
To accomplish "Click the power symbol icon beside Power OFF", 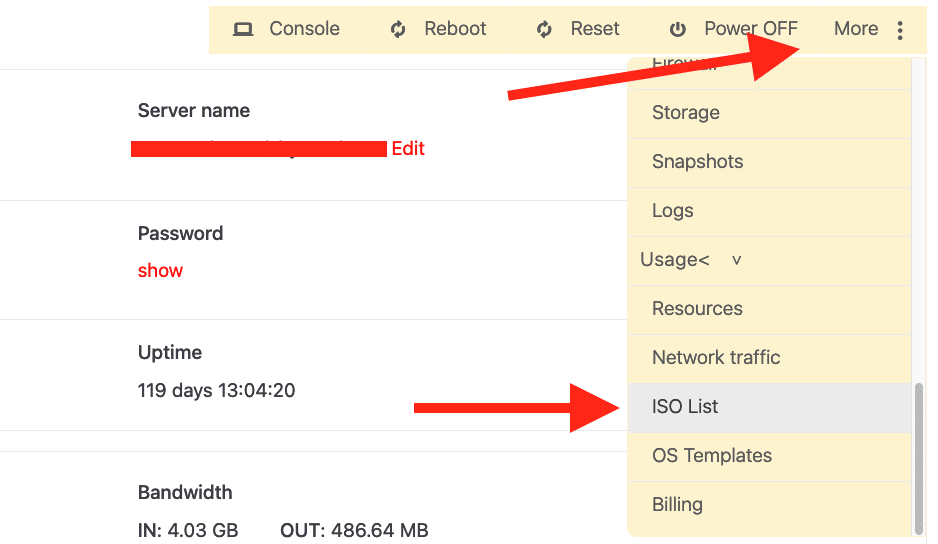I will pos(678,29).
